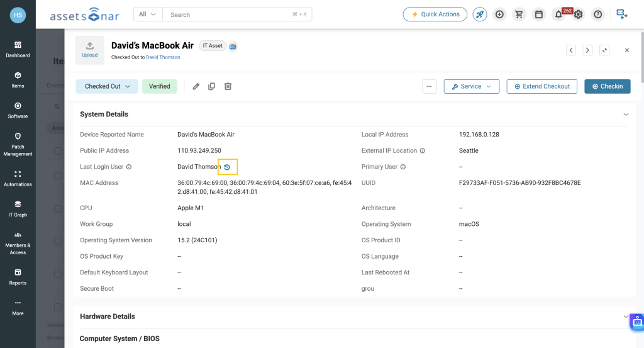
Task: Open Automations in the sidebar
Action: tap(18, 178)
